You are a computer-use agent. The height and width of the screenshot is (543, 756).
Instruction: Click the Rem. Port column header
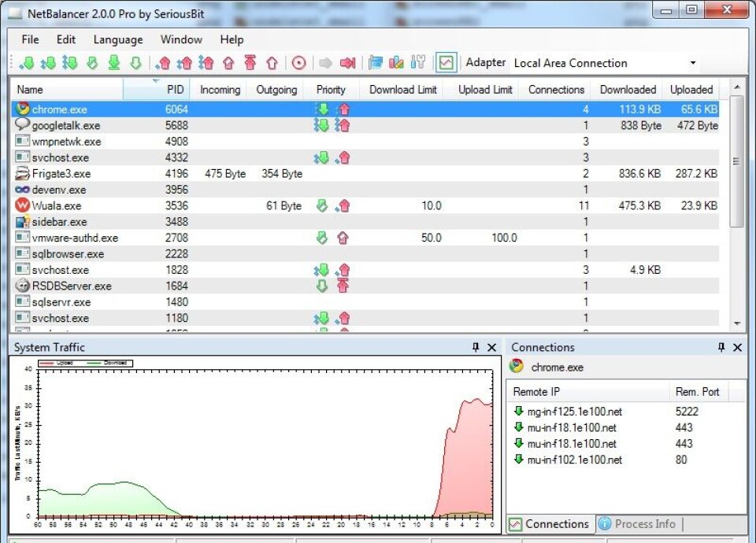[698, 392]
